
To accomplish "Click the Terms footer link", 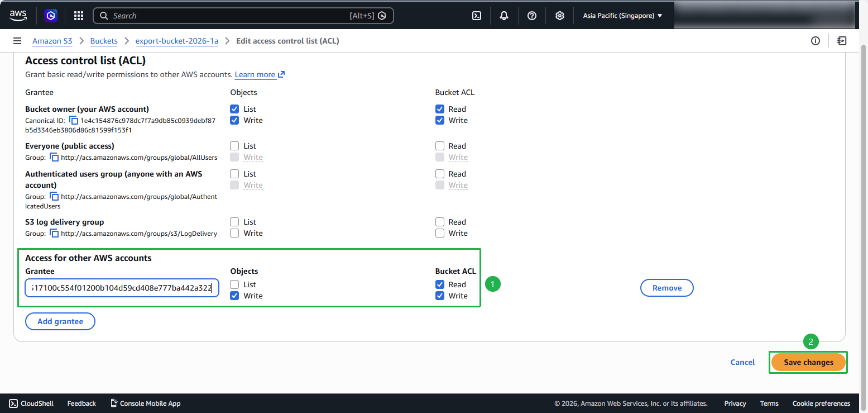I will point(769,403).
